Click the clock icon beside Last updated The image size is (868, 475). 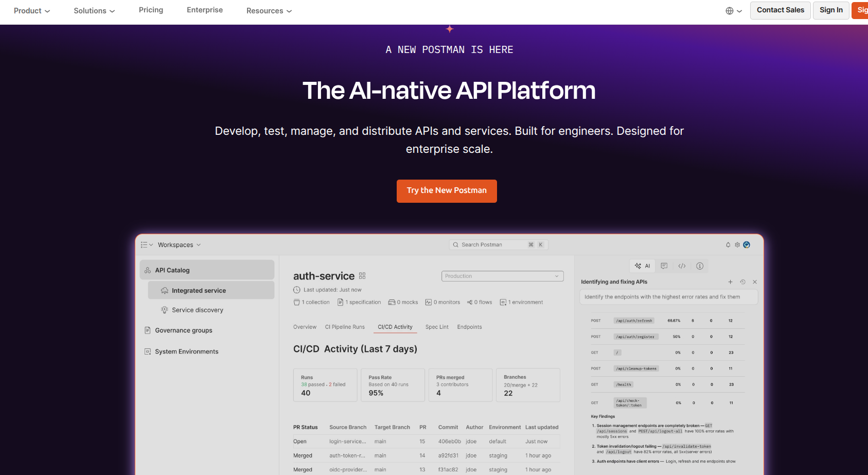pos(297,290)
